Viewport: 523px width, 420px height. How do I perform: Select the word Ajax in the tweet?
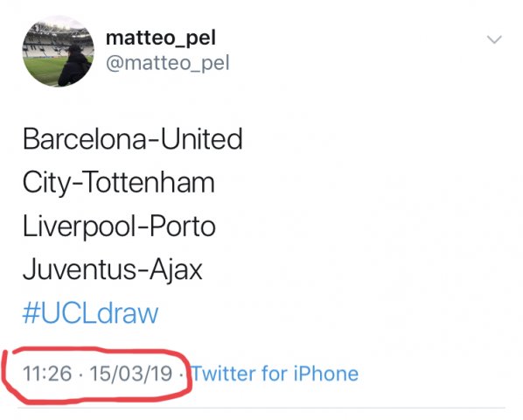176,271
